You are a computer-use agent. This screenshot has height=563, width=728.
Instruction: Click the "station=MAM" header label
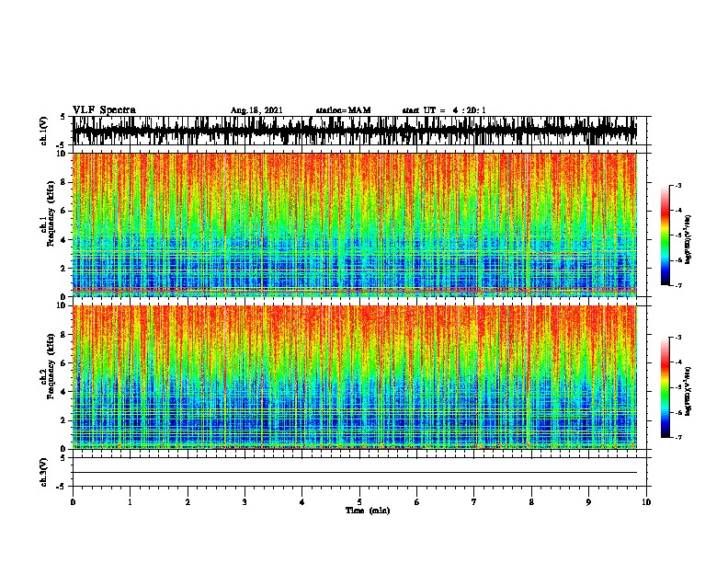click(343, 110)
